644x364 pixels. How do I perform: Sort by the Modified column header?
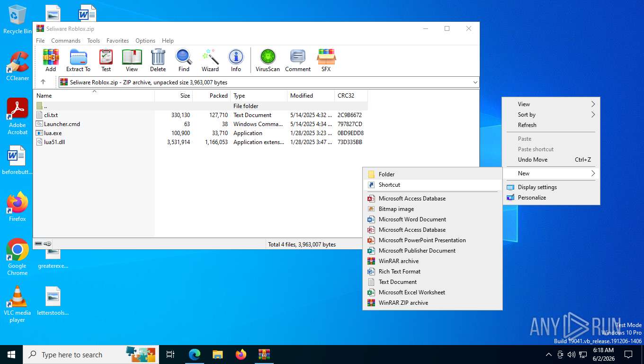[x=311, y=96]
